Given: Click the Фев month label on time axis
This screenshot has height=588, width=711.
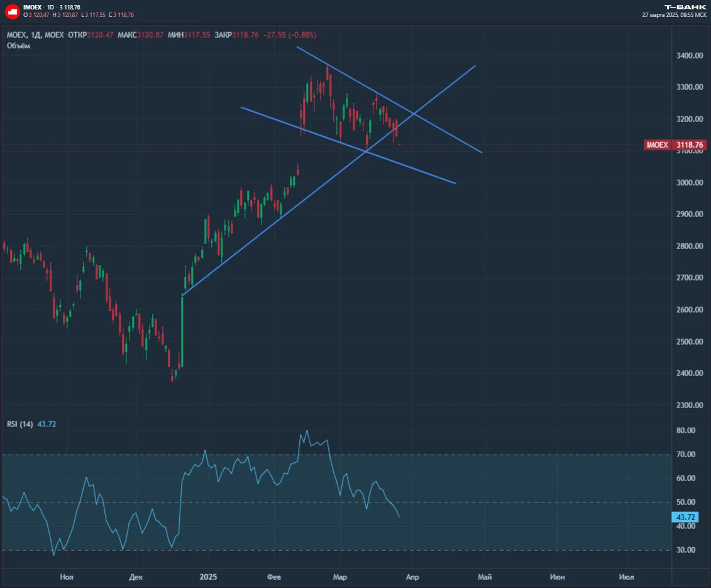Looking at the screenshot, I should pos(274,577).
